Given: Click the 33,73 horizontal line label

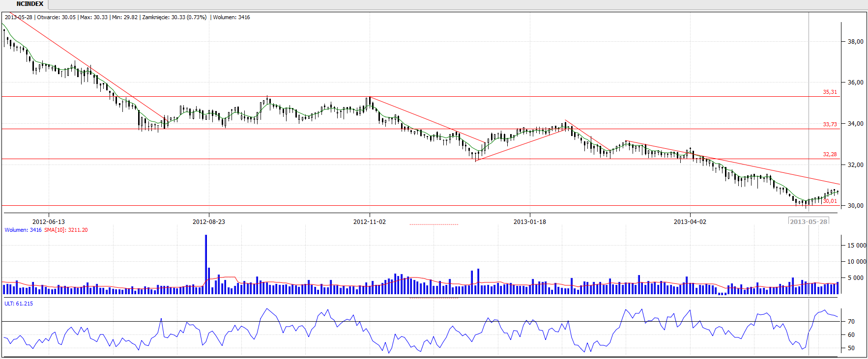Looking at the screenshot, I should click(830, 125).
